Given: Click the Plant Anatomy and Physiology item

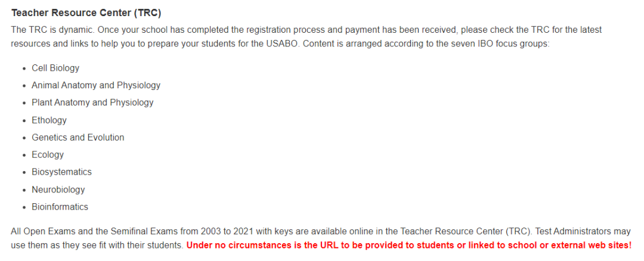Looking at the screenshot, I should pos(92,102).
